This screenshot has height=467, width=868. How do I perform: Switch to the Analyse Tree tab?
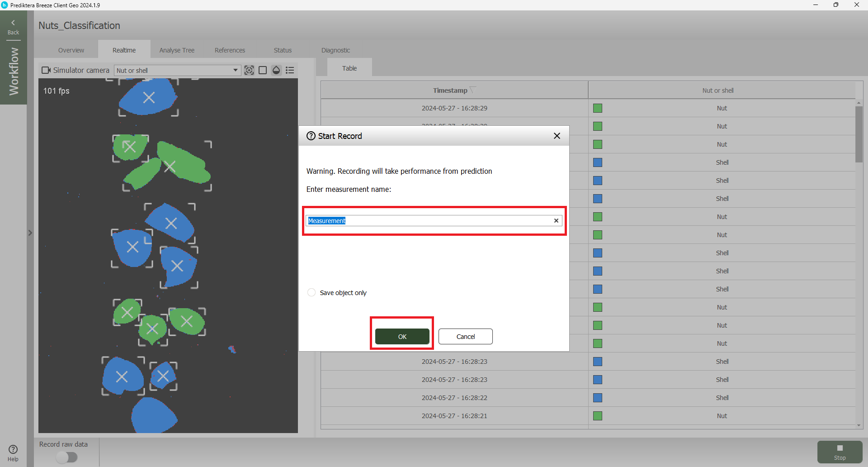point(177,50)
